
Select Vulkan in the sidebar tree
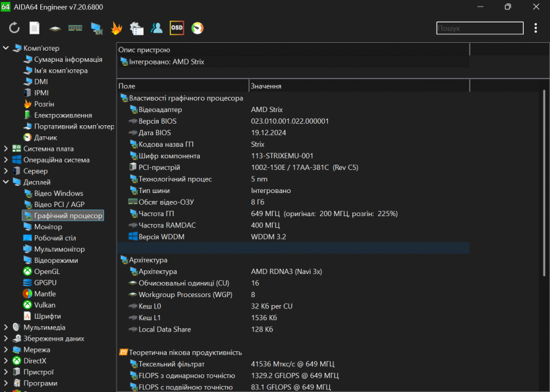[44, 305]
